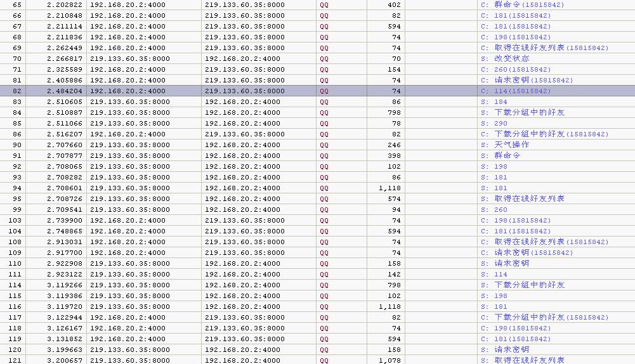Screen dimensions: 635x364
Task: Click packet number 92
Action: (17, 166)
